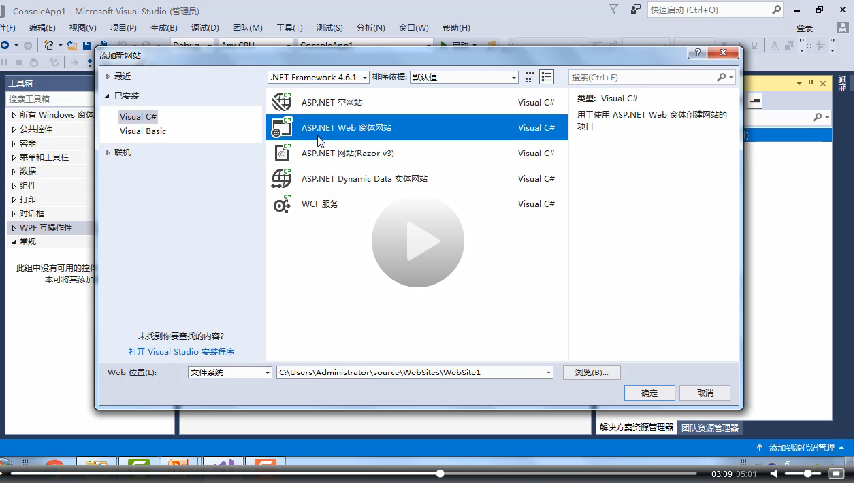Screen dimensions: 868x486
Task: Open the 调试(D) menu
Action: click(x=205, y=28)
